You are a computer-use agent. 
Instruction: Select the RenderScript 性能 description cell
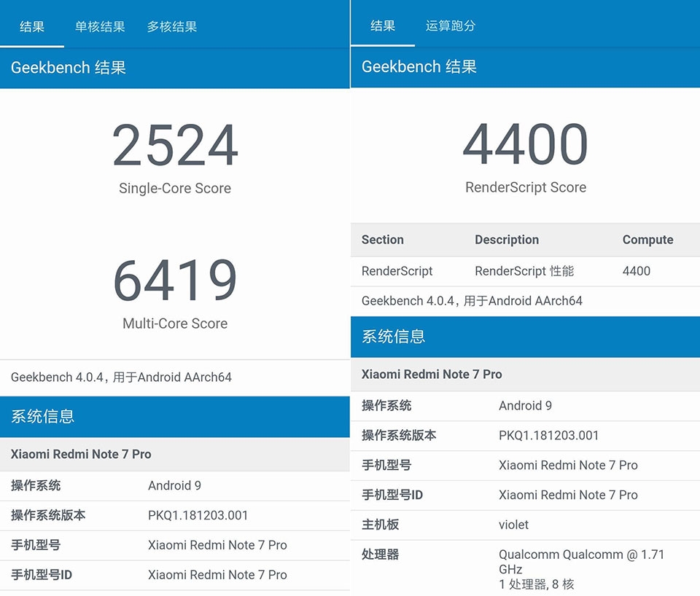524,271
